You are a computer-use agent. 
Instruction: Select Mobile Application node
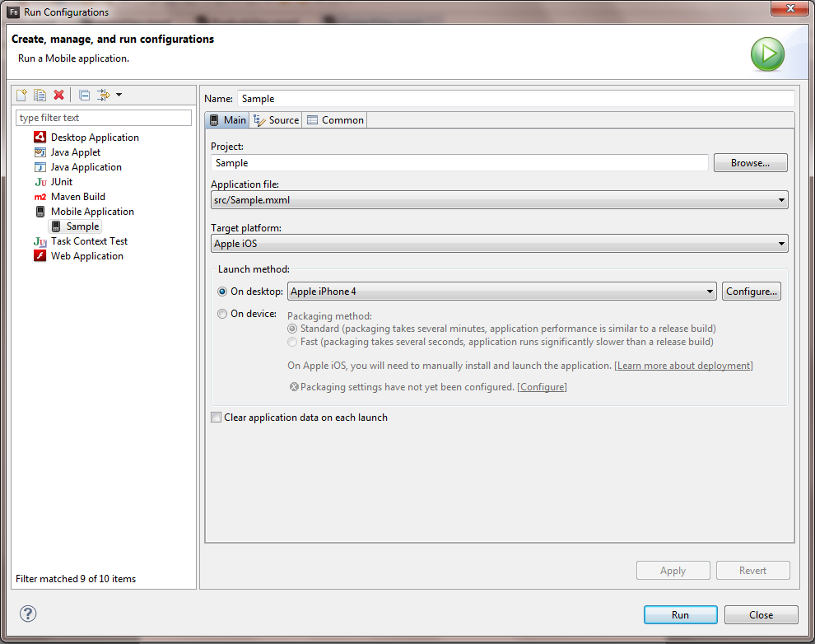(x=92, y=212)
